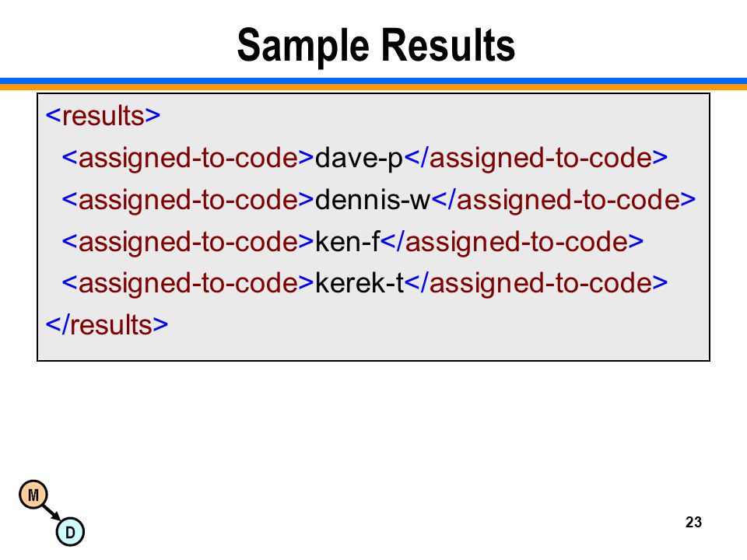Click the closing tag after dennis-w
The image size is (747, 560).
[563, 200]
